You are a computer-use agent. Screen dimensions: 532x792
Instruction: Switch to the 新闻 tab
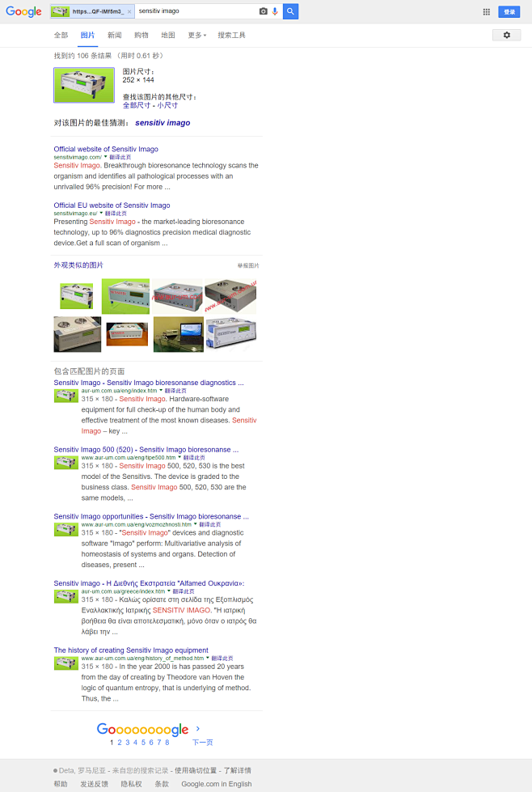click(115, 36)
